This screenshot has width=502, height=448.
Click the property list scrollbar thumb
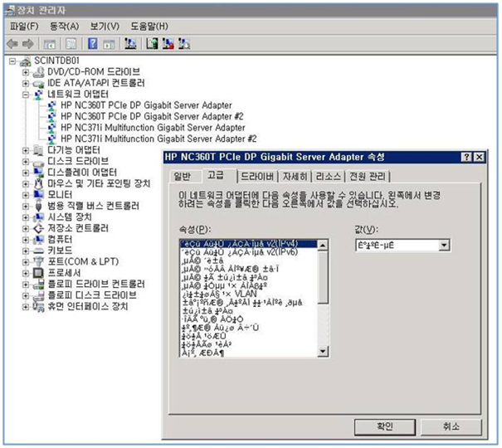pyautogui.click(x=323, y=277)
